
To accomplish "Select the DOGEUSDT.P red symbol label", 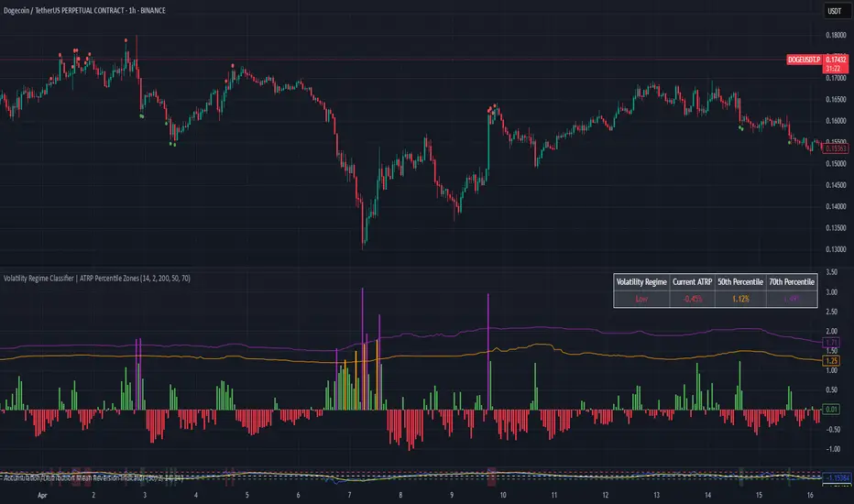I will (804, 60).
